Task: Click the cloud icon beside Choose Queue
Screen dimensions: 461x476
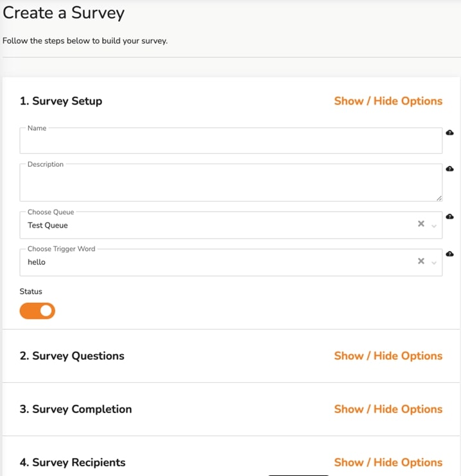Action: 449,216
